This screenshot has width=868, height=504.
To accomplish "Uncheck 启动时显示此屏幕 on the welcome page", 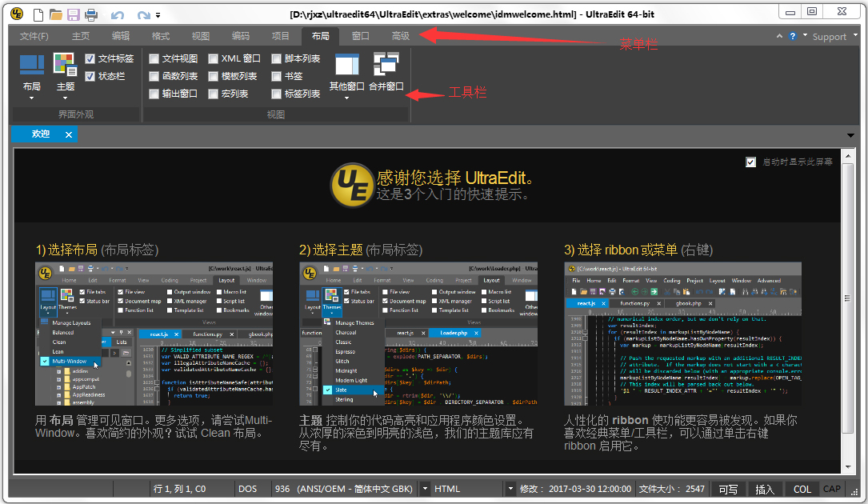I will [x=750, y=162].
